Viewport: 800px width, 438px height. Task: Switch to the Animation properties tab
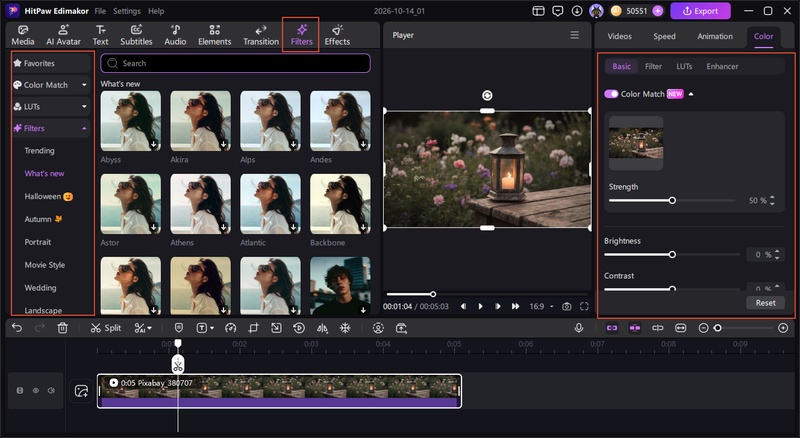(715, 36)
